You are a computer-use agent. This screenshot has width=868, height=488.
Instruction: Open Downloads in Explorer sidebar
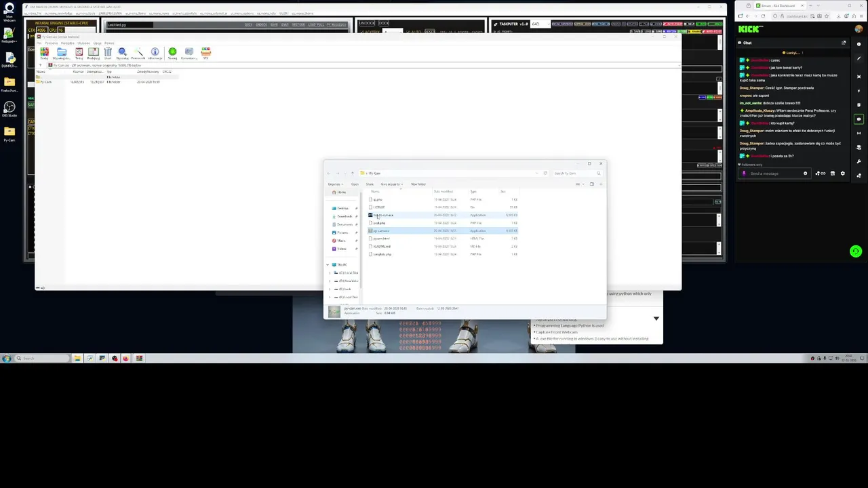click(x=344, y=216)
